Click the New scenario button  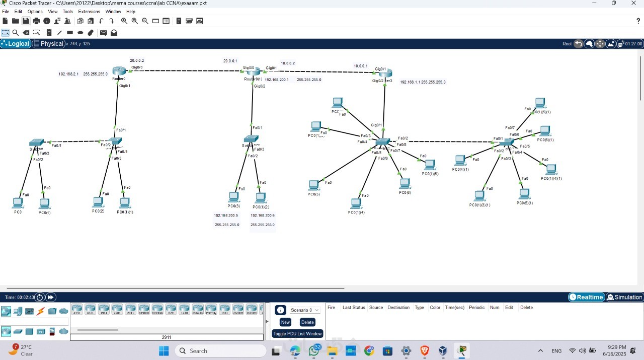pyautogui.click(x=285, y=322)
